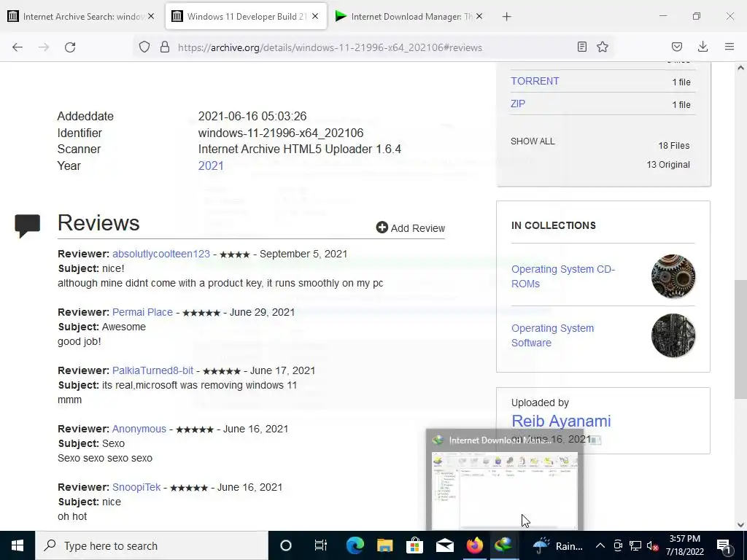Click the taskbar search box
The width and height of the screenshot is (747, 560).
tap(152, 545)
